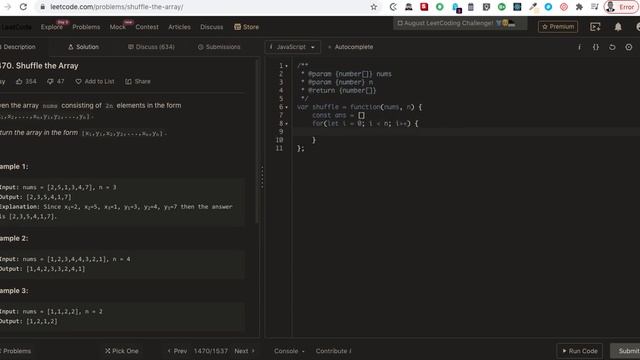Go to the next problem with Next
The width and height of the screenshot is (640, 360).
coord(244,351)
